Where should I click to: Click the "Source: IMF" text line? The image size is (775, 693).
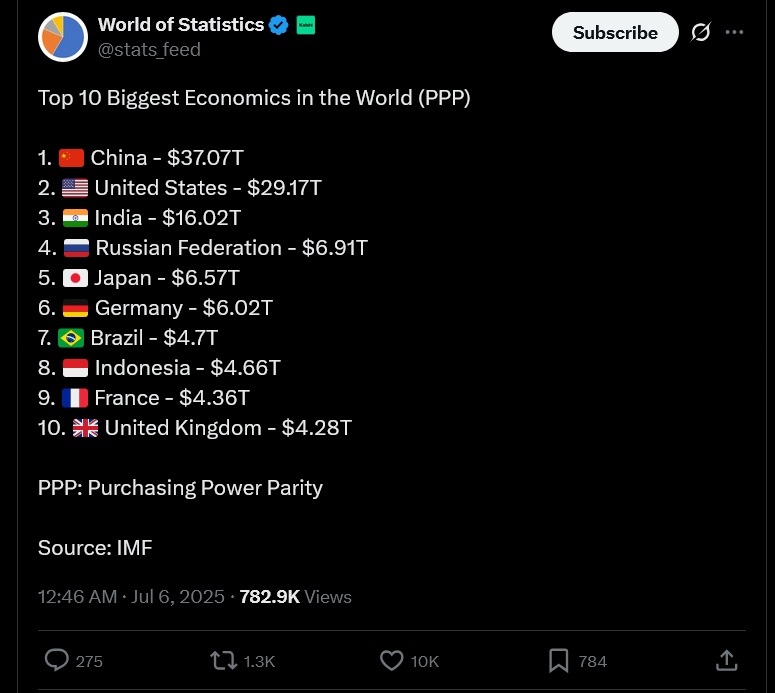(95, 548)
